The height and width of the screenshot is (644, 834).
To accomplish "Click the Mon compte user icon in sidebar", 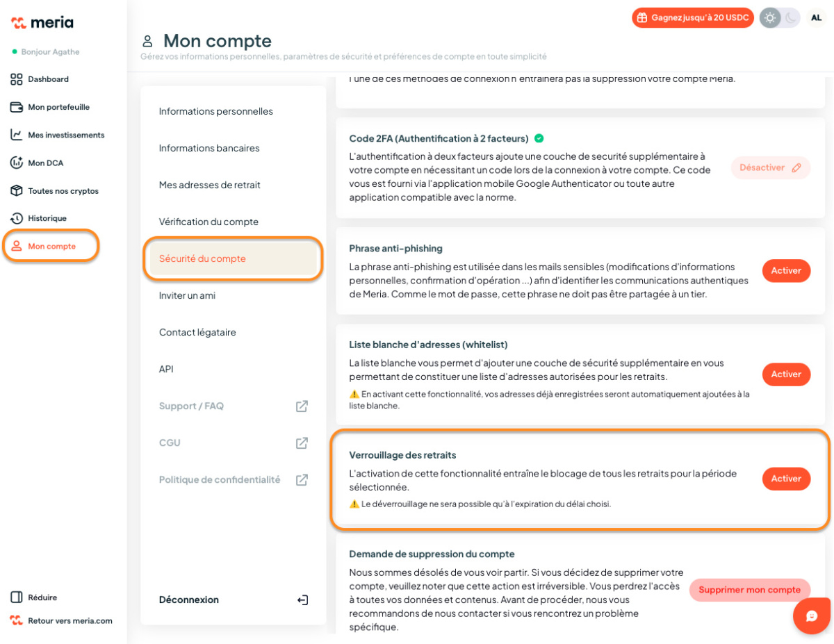I will pyautogui.click(x=17, y=246).
